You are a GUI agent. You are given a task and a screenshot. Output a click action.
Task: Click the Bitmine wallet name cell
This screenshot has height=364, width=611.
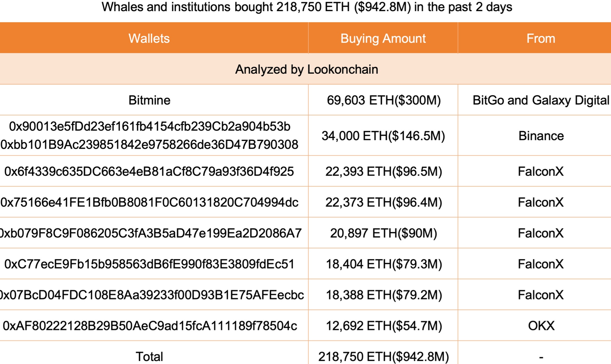(149, 100)
